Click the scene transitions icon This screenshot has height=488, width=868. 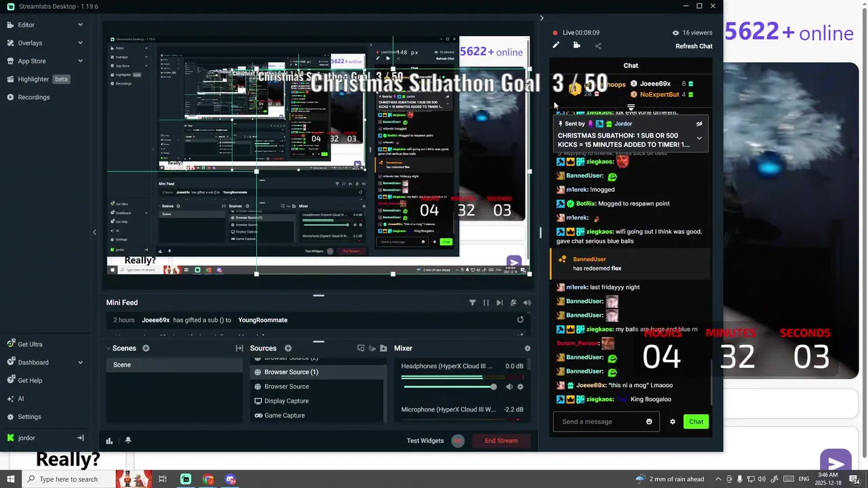239,348
